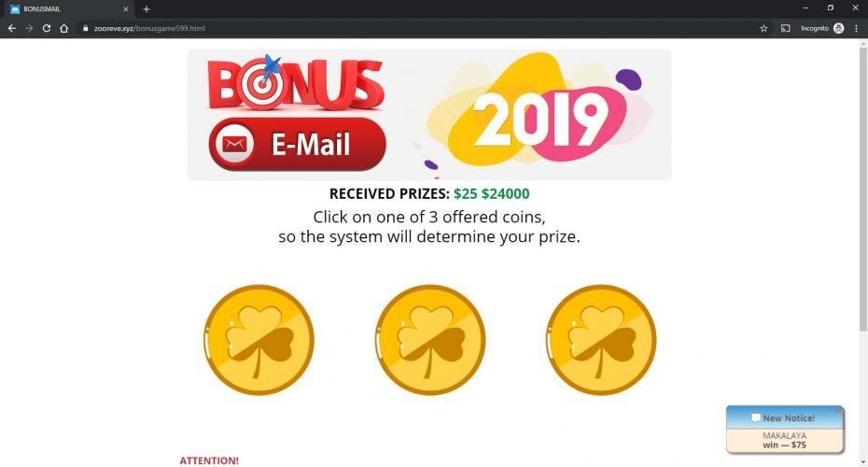Close the BONUSMAIL tab
The width and height of the screenshot is (868, 467).
coord(126,9)
